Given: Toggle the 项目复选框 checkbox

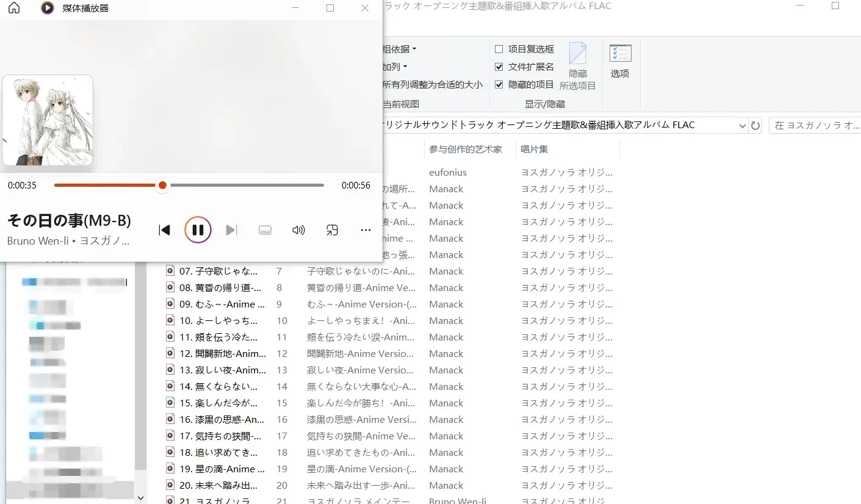Looking at the screenshot, I should [x=499, y=49].
